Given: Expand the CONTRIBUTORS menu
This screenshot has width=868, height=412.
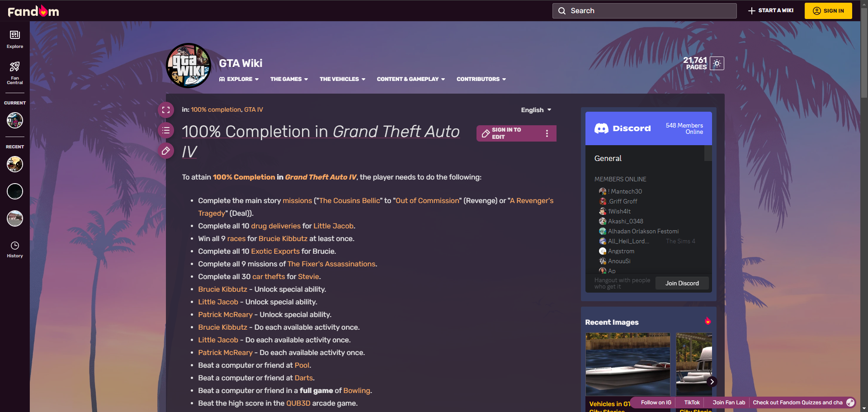Looking at the screenshot, I should pyautogui.click(x=481, y=79).
